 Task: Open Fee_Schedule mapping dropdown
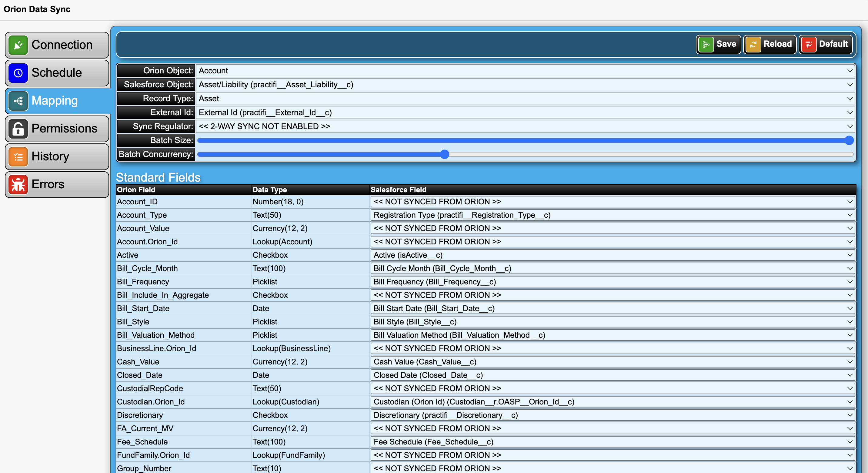pos(613,442)
